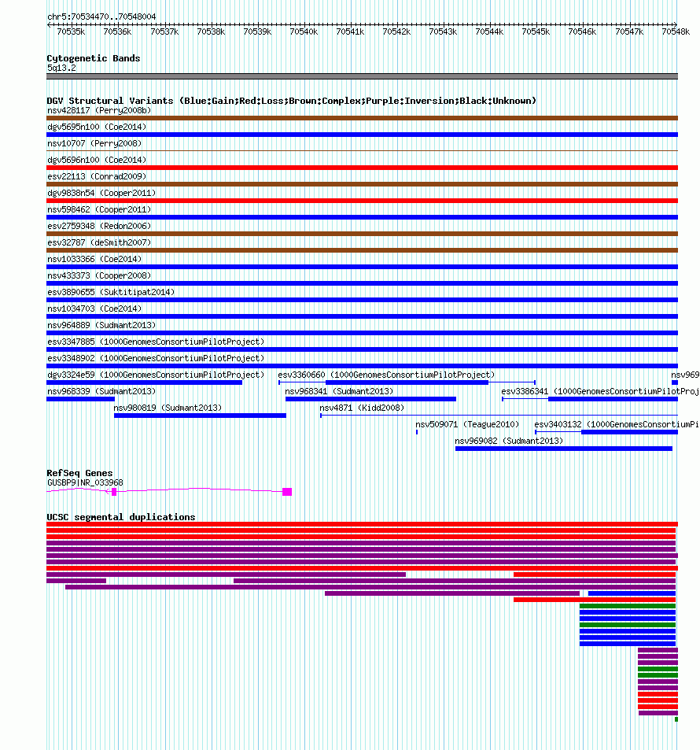Viewport: 700px width, 750px height.
Task: Select the nsv968339 (Sudmant2013) label
Action: pyautogui.click(x=101, y=391)
